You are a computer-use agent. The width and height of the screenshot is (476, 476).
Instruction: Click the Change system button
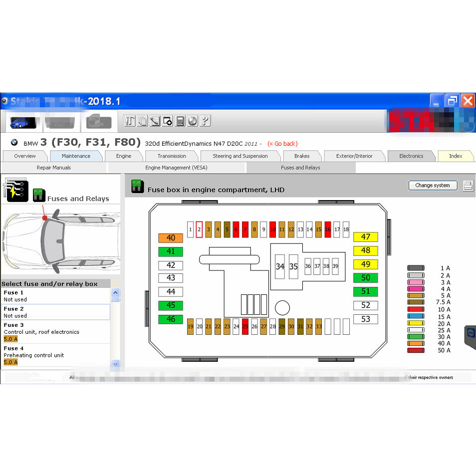click(433, 186)
